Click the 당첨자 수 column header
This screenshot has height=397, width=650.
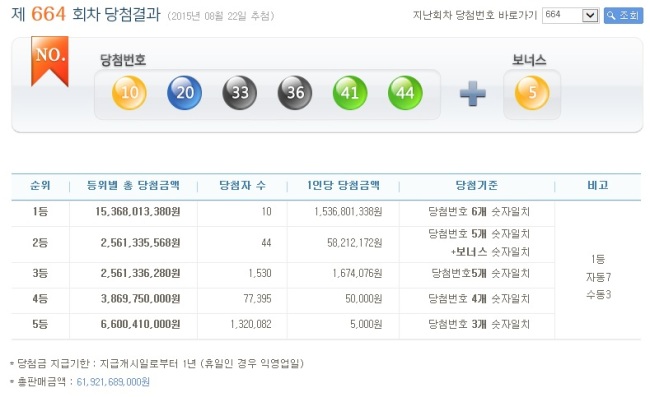tap(242, 186)
